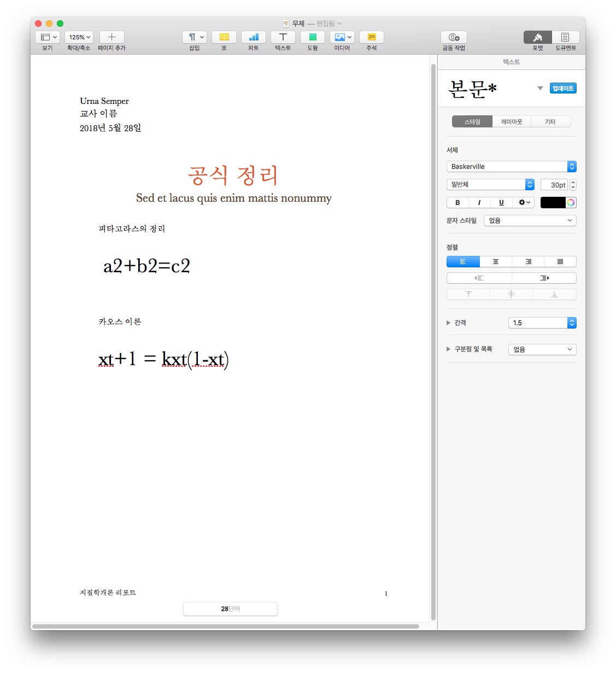Click the Add Page (페이지 추가) plus icon

pyautogui.click(x=112, y=37)
